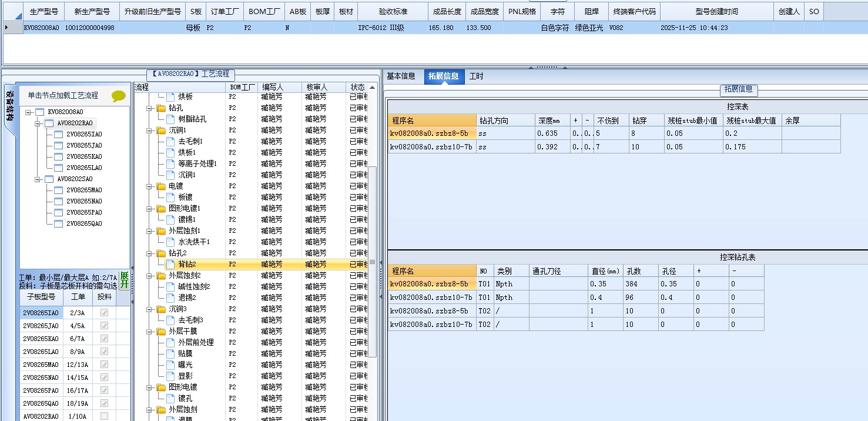Click the document icon beside 外层前处理
Viewport: 868px width, 421px height.
pyautogui.click(x=170, y=343)
